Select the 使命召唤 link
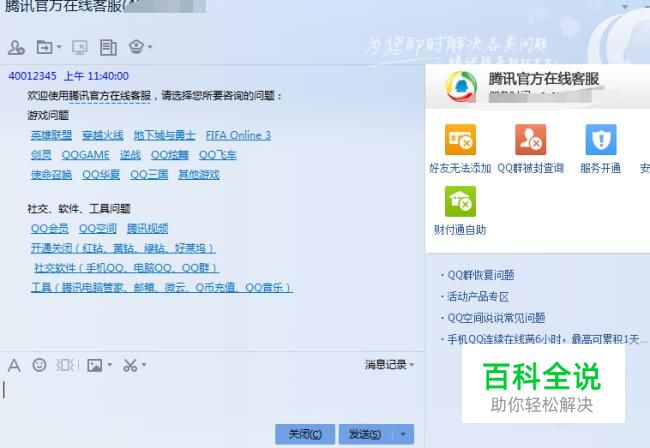 51,175
